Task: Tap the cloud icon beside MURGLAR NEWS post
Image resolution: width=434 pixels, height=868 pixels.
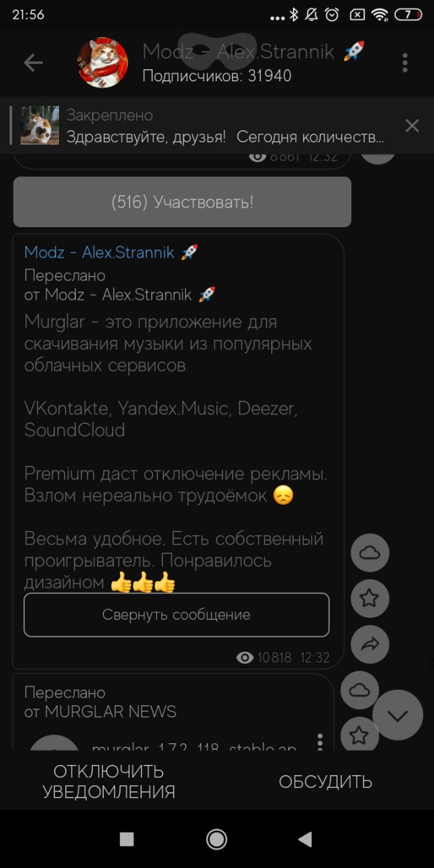Action: click(x=359, y=690)
